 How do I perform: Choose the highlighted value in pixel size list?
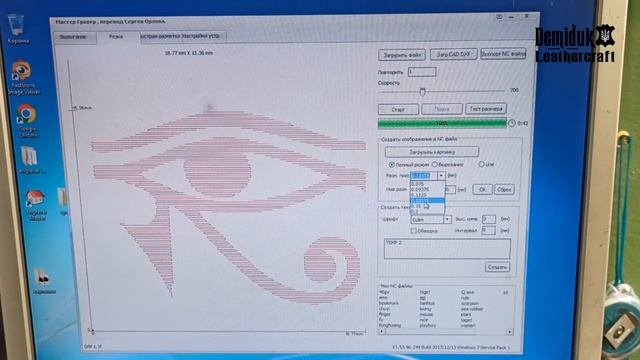pyautogui.click(x=427, y=200)
